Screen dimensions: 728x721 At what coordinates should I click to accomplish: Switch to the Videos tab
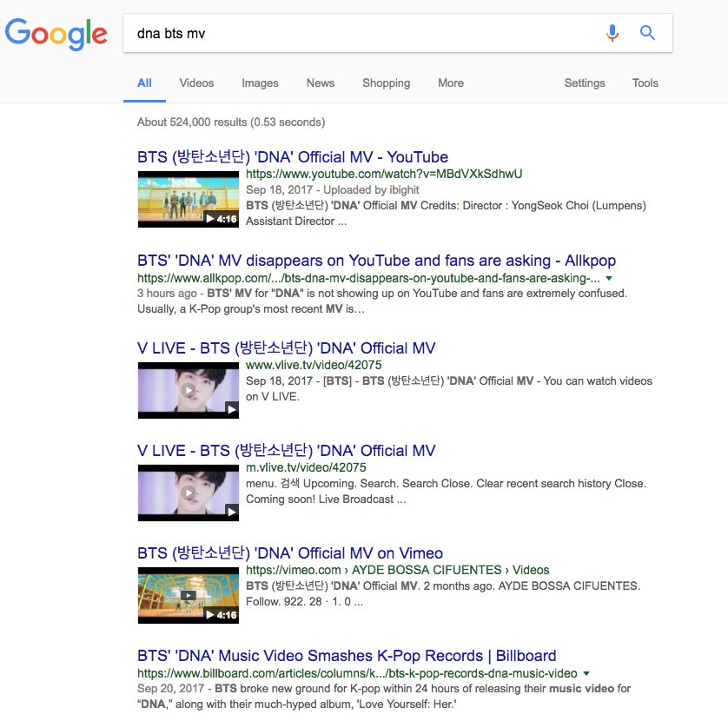197,83
